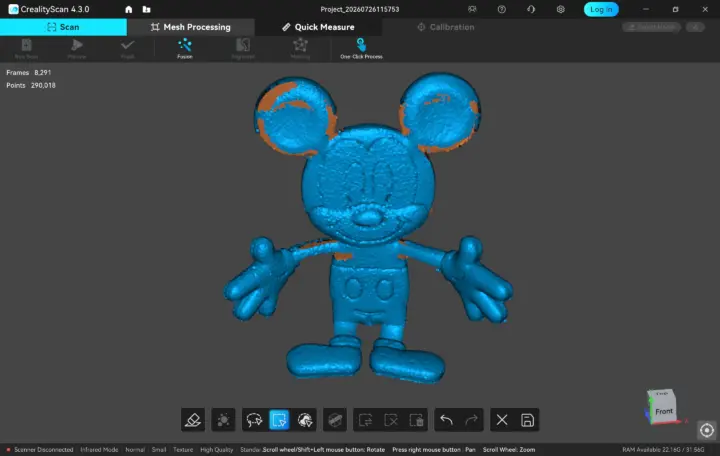The width and height of the screenshot is (720, 456).
Task: Click High Quality in status bar
Action: pyautogui.click(x=216, y=450)
